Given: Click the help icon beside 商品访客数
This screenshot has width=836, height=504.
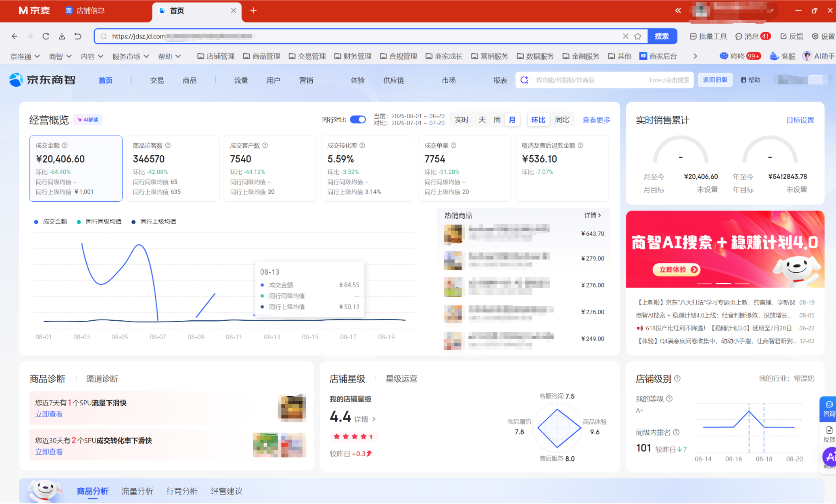Looking at the screenshot, I should [168, 145].
